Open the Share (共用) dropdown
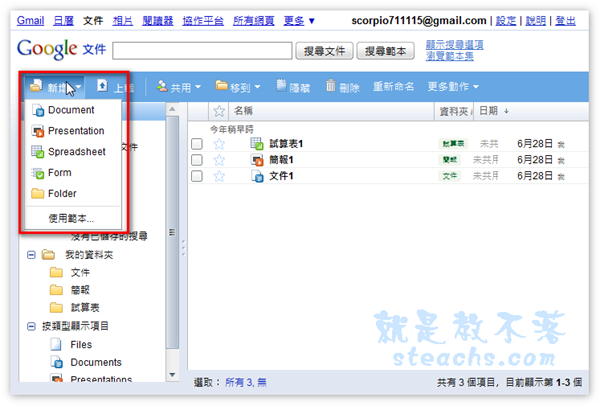 (179, 87)
